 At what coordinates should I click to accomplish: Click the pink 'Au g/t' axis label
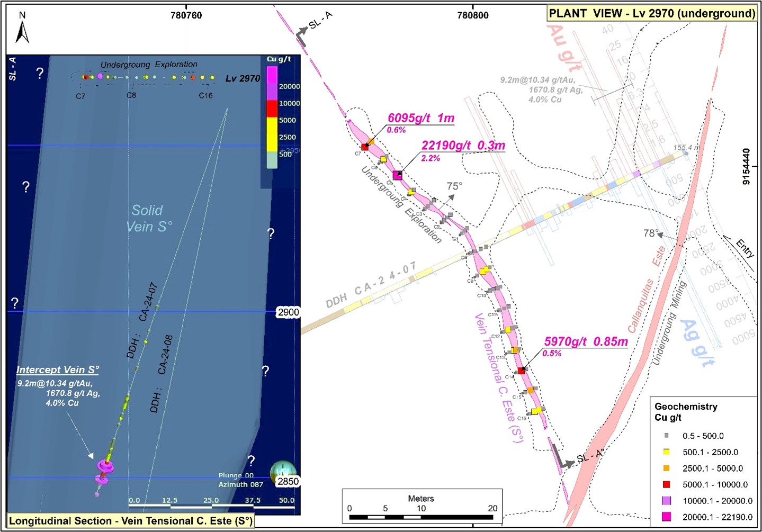tap(564, 48)
